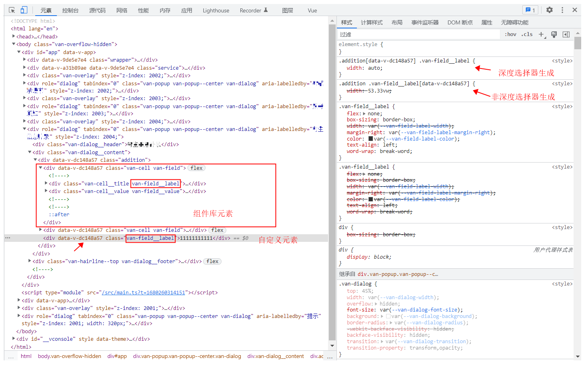
Task: Toggle the :hov element state panel
Action: 510,34
